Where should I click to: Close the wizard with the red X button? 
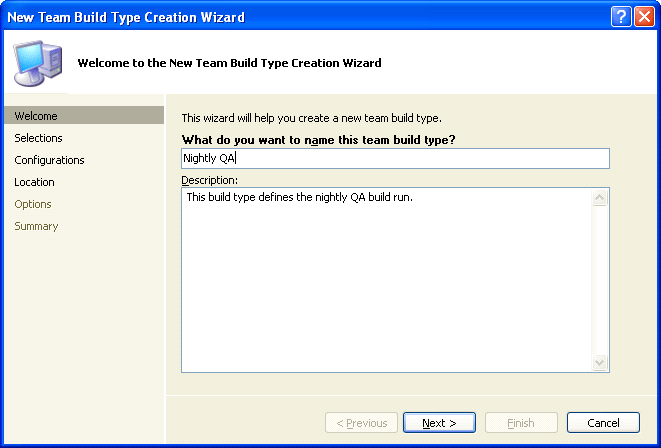pyautogui.click(x=643, y=17)
